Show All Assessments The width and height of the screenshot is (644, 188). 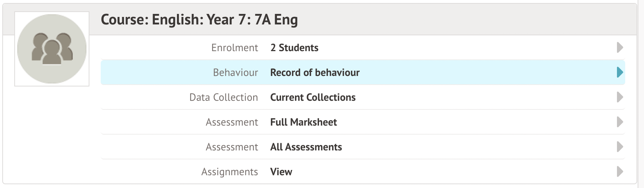point(306,147)
